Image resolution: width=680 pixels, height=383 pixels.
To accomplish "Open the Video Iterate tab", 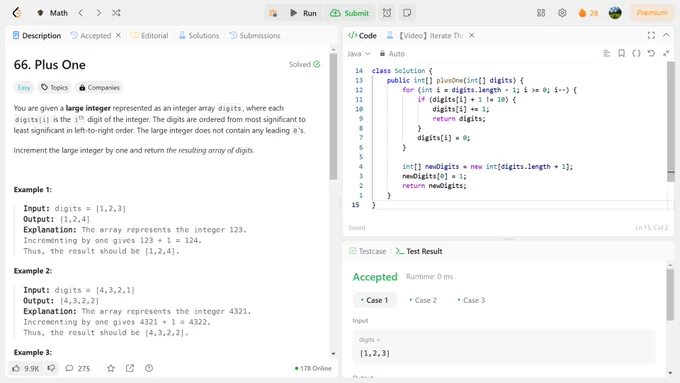I will (x=425, y=36).
